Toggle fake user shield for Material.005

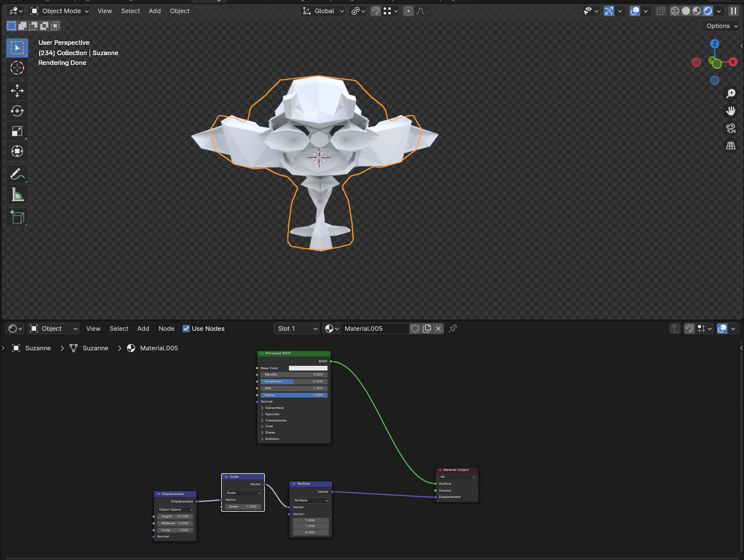[x=415, y=329]
